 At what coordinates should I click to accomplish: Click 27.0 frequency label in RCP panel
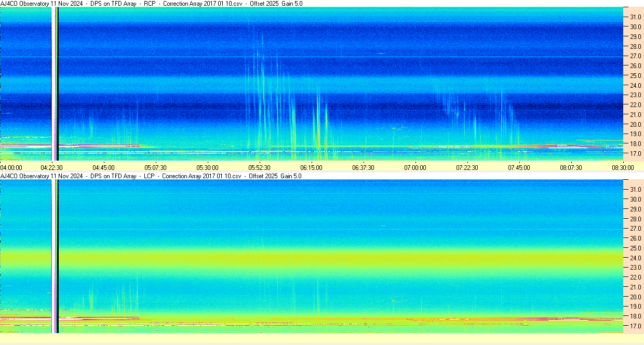(636, 56)
